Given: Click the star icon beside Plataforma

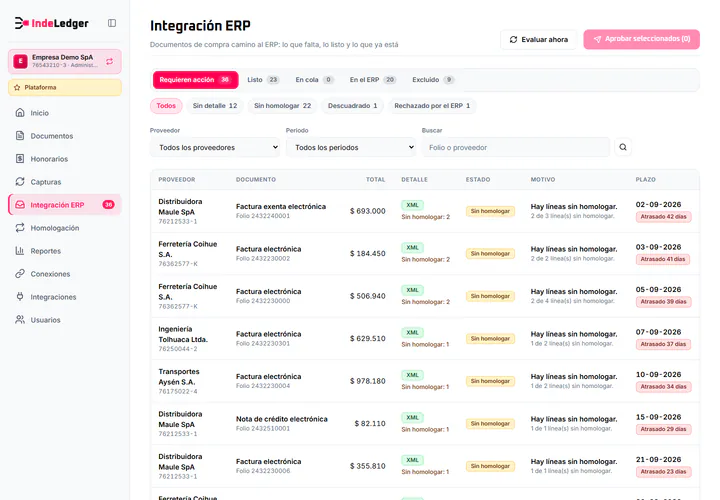Looking at the screenshot, I should [17, 87].
